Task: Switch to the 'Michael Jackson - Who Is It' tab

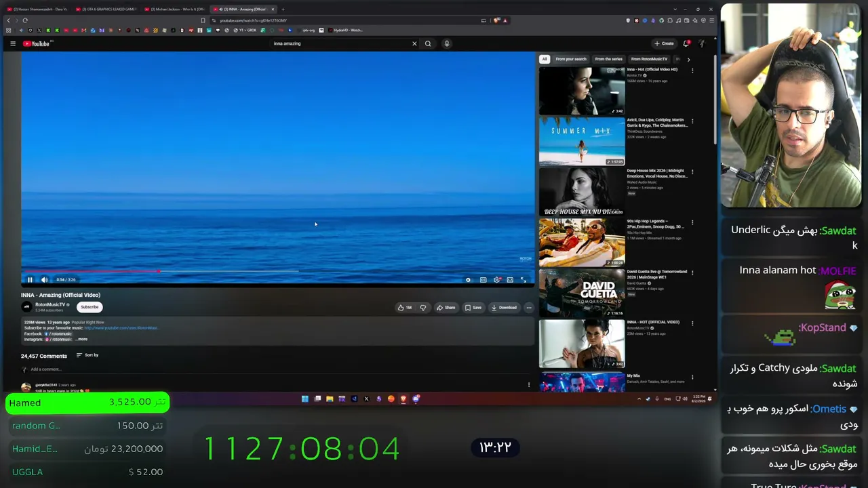Action: click(x=176, y=9)
